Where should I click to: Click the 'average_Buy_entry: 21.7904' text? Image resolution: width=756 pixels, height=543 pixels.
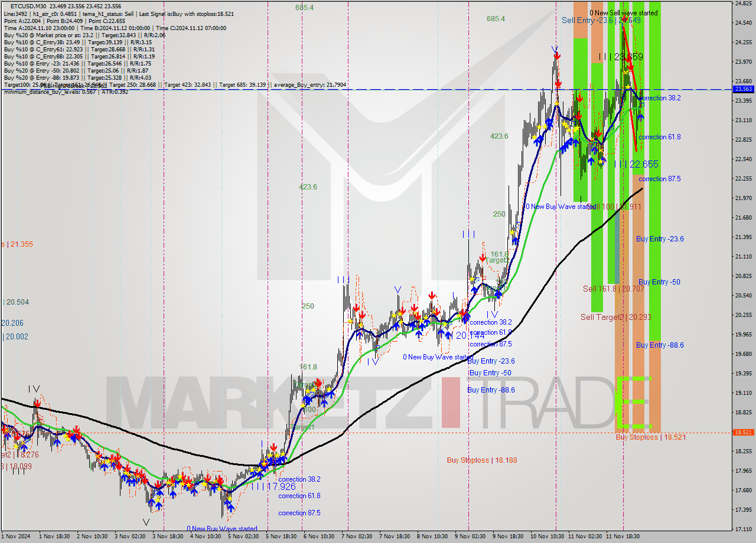(310, 85)
